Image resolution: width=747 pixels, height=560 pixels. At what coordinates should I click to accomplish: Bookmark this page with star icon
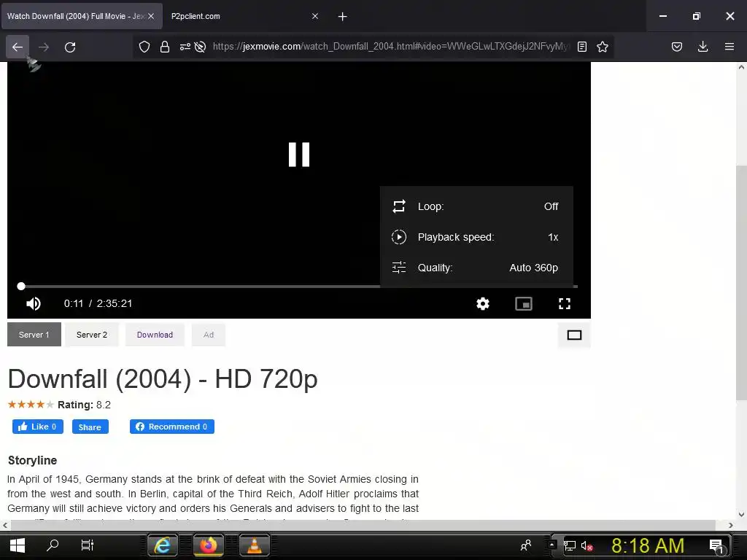click(602, 47)
